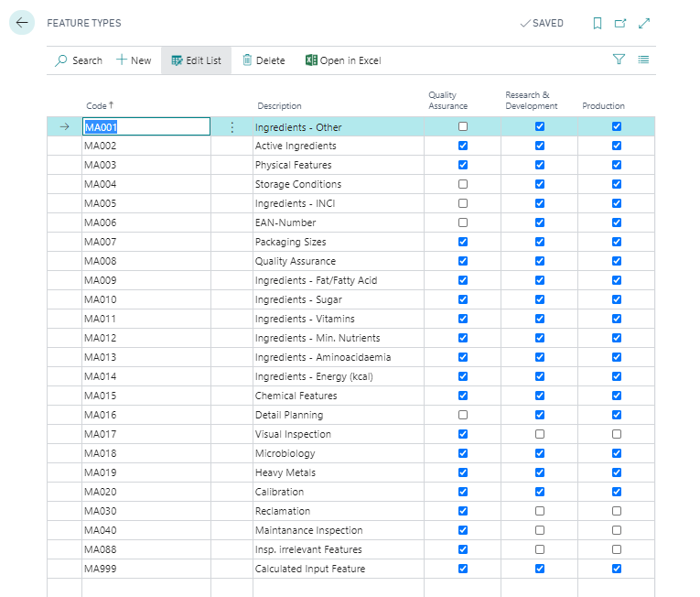Image resolution: width=700 pixels, height=597 pixels.
Task: Toggle Edit List mode
Action: [x=197, y=60]
